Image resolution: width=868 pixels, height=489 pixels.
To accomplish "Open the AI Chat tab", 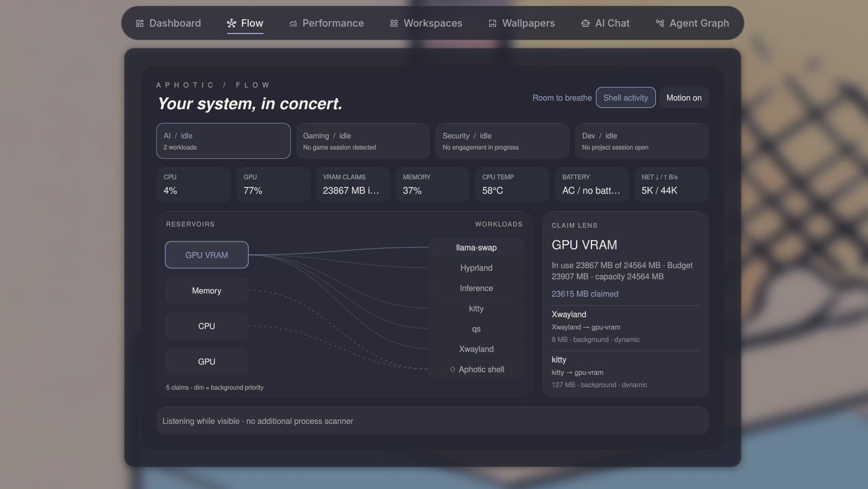I will pyautogui.click(x=606, y=24).
